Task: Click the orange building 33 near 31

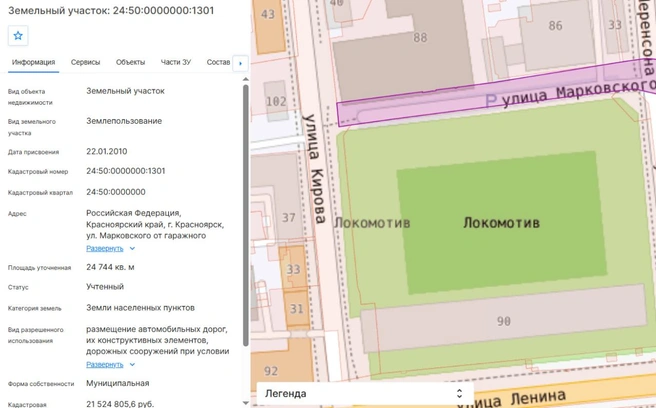Action: pyautogui.click(x=293, y=269)
